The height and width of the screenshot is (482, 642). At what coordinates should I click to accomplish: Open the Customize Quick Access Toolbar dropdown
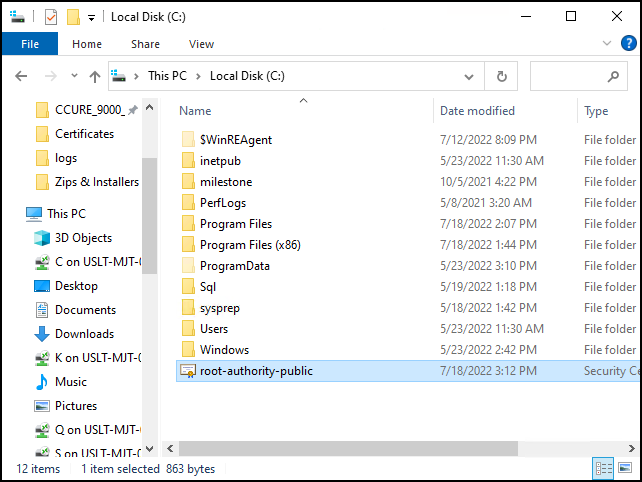click(x=91, y=17)
